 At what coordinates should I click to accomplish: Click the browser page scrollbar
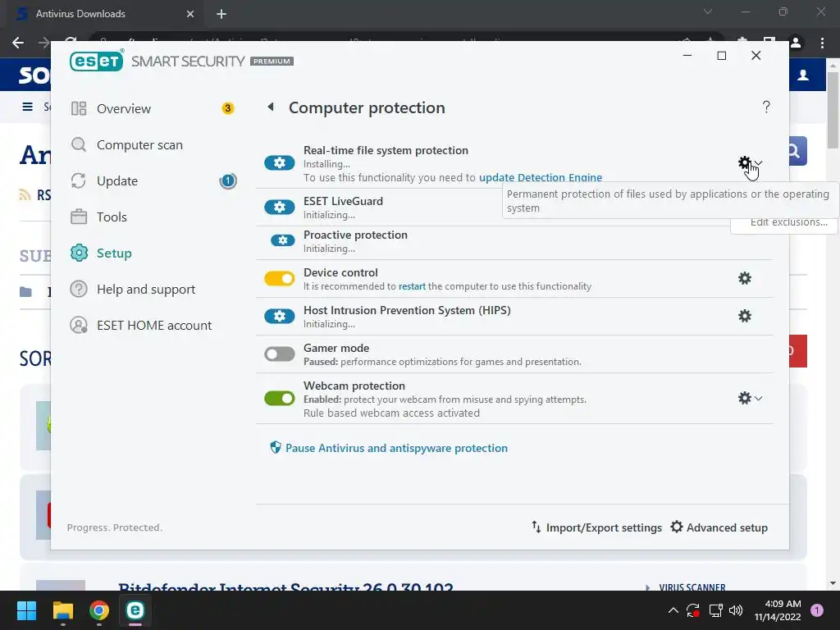pyautogui.click(x=833, y=110)
